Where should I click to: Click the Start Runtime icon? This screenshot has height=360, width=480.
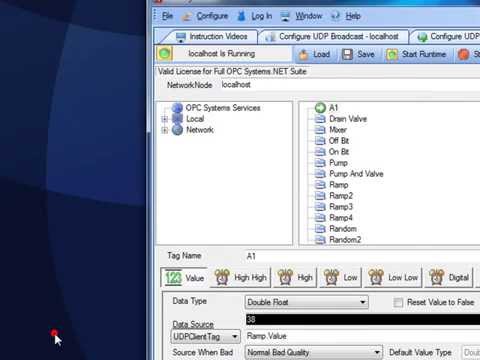392,54
